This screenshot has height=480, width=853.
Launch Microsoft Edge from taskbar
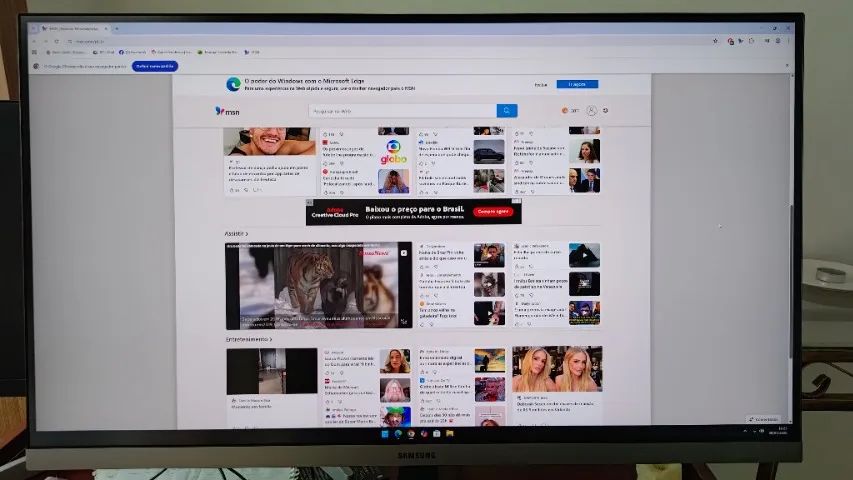pyautogui.click(x=398, y=434)
